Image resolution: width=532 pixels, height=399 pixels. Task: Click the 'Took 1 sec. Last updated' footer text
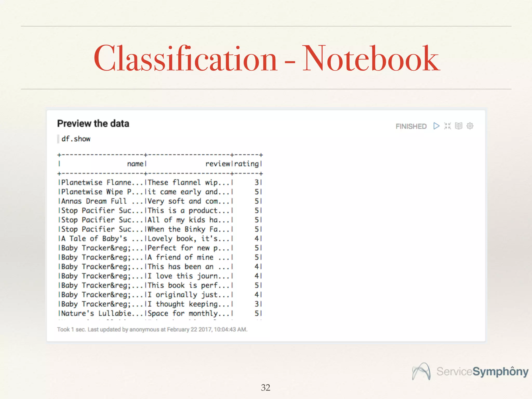(x=152, y=329)
